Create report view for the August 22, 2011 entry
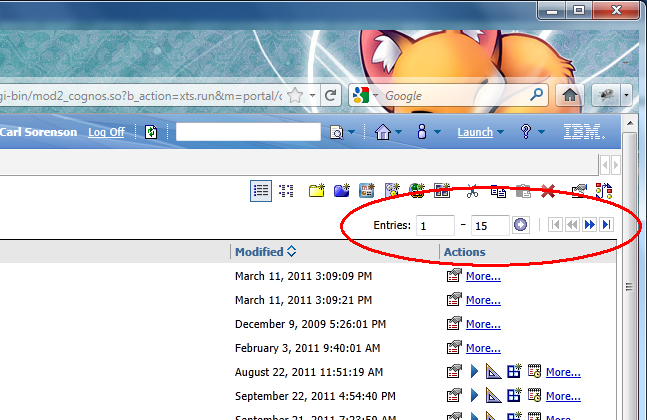The width and height of the screenshot is (647, 420). [514, 371]
